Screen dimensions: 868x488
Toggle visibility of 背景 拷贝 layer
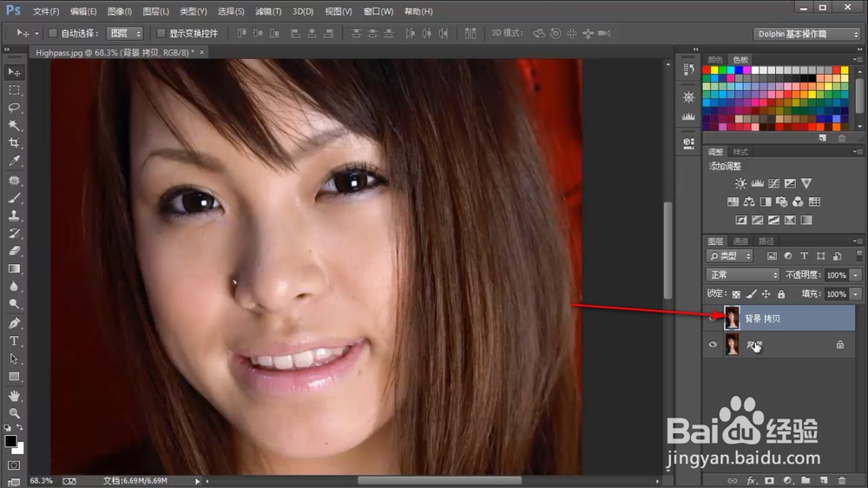(x=713, y=319)
